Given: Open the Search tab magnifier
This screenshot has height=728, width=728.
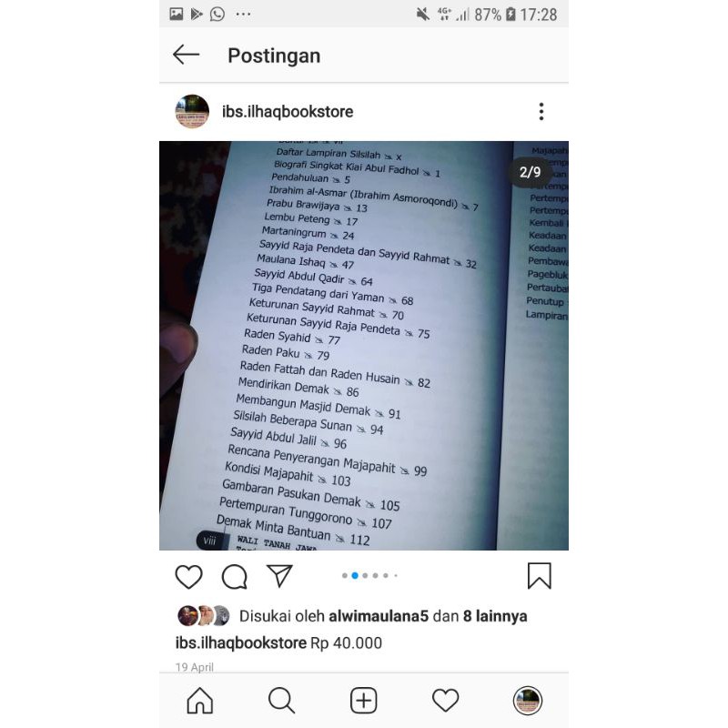Looking at the screenshot, I should point(281,700).
